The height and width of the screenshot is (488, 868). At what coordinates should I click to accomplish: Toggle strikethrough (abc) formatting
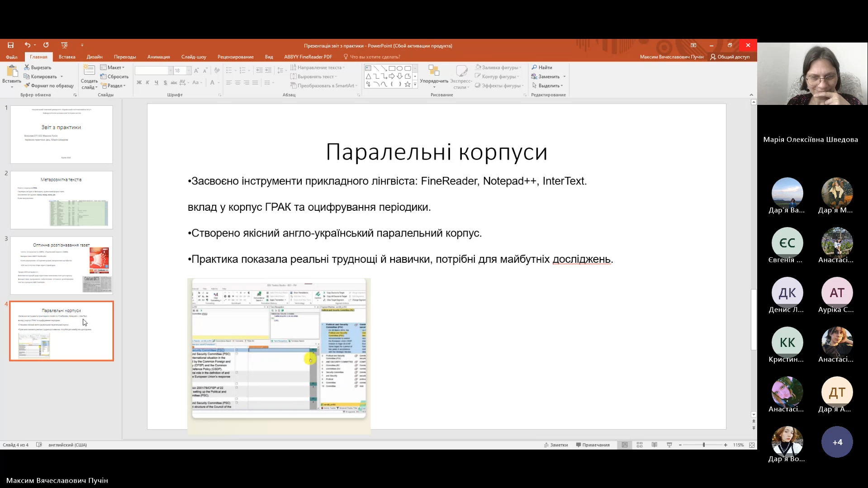coord(174,83)
